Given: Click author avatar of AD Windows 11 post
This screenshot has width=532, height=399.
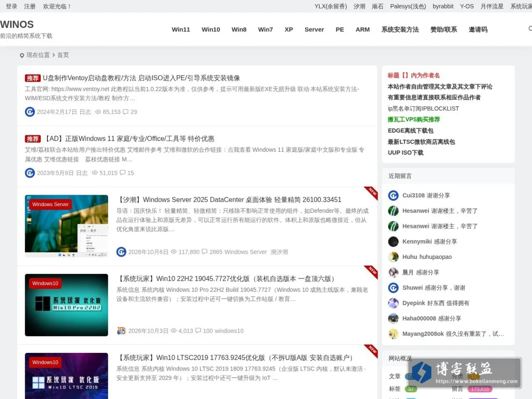Looking at the screenshot, I should point(30,173).
